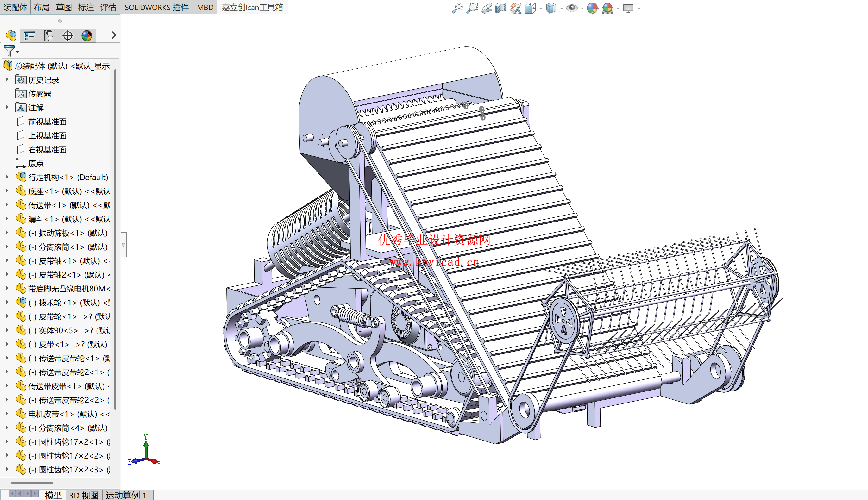Toggle the Section View tool
Viewport: 868px width, 500px height.
click(501, 8)
